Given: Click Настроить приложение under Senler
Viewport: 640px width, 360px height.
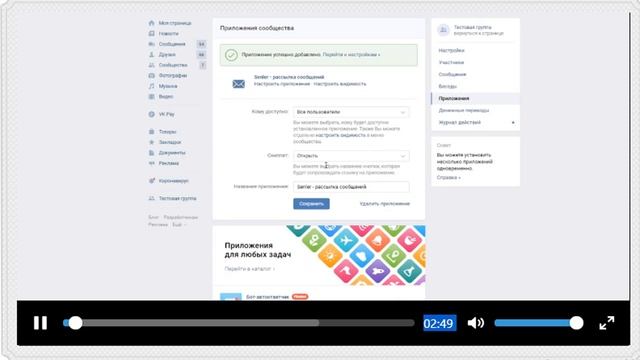Looking at the screenshot, I should pyautogui.click(x=282, y=84).
